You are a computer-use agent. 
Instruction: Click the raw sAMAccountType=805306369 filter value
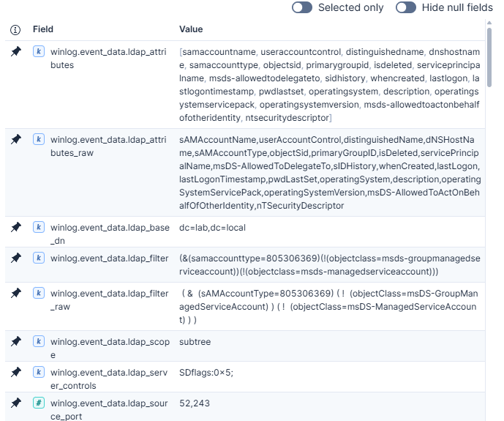pyautogui.click(x=328, y=307)
